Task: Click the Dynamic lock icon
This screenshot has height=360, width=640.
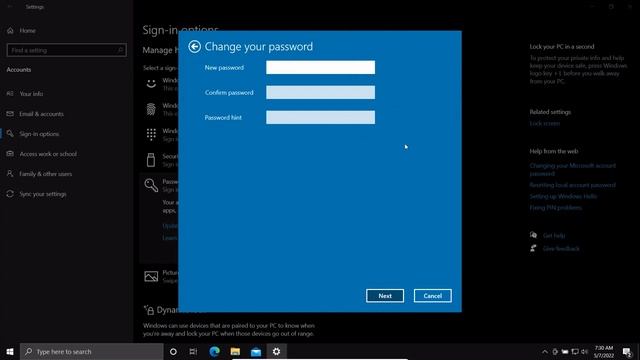Action: pyautogui.click(x=149, y=310)
